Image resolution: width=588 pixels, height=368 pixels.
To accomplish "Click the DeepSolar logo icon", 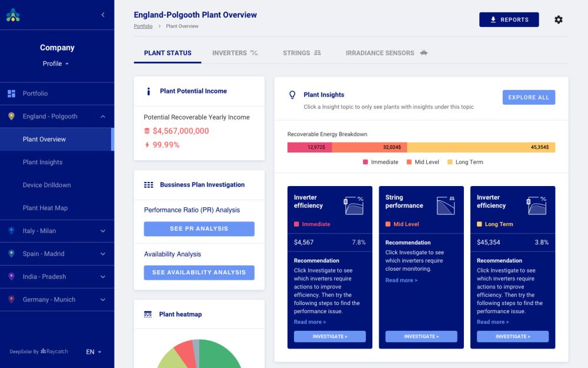I will click(13, 15).
